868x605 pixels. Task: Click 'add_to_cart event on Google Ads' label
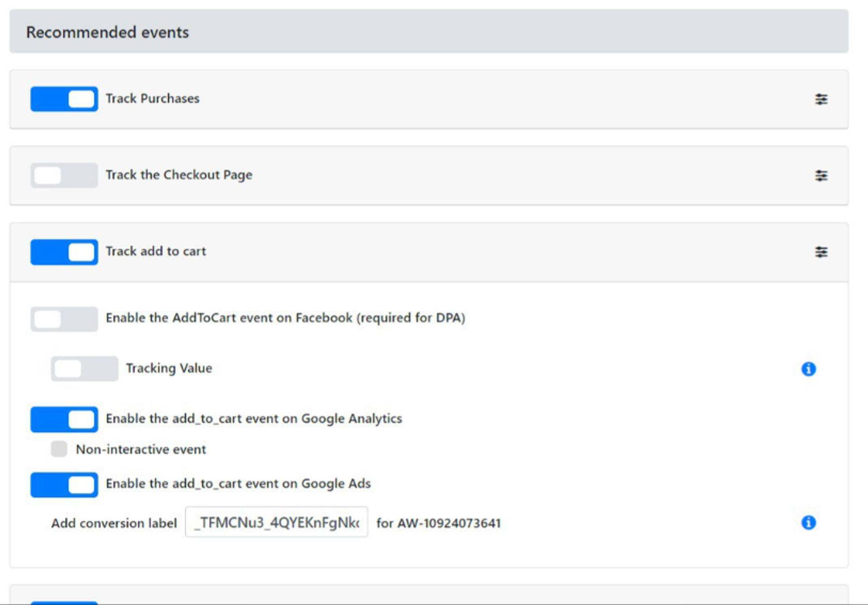coord(238,484)
